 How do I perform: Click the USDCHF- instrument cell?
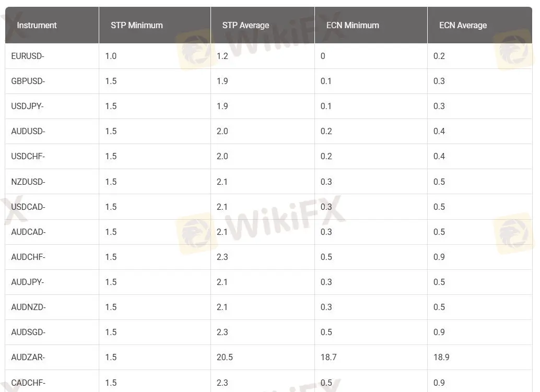point(28,156)
